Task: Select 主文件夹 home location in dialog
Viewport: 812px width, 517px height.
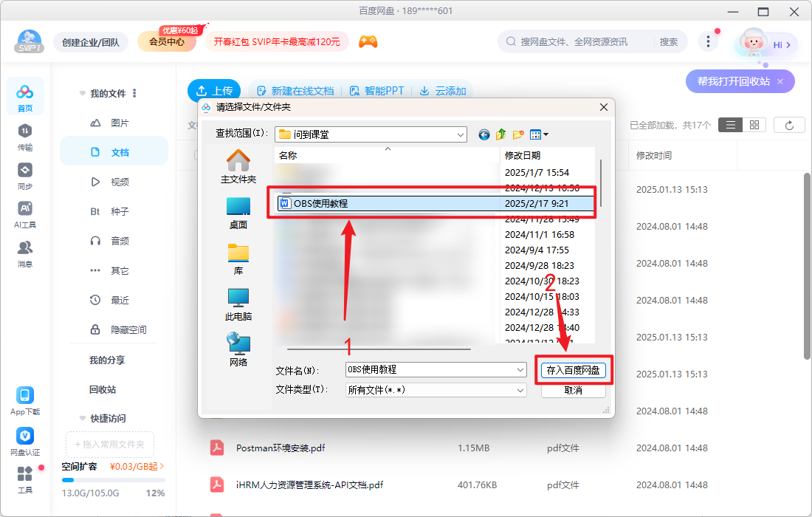Action: [238, 167]
